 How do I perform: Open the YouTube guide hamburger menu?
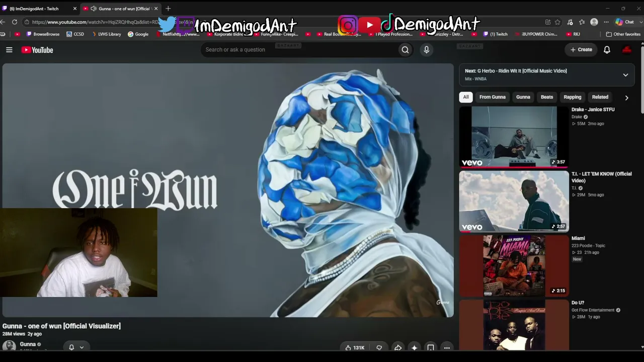pyautogui.click(x=9, y=50)
